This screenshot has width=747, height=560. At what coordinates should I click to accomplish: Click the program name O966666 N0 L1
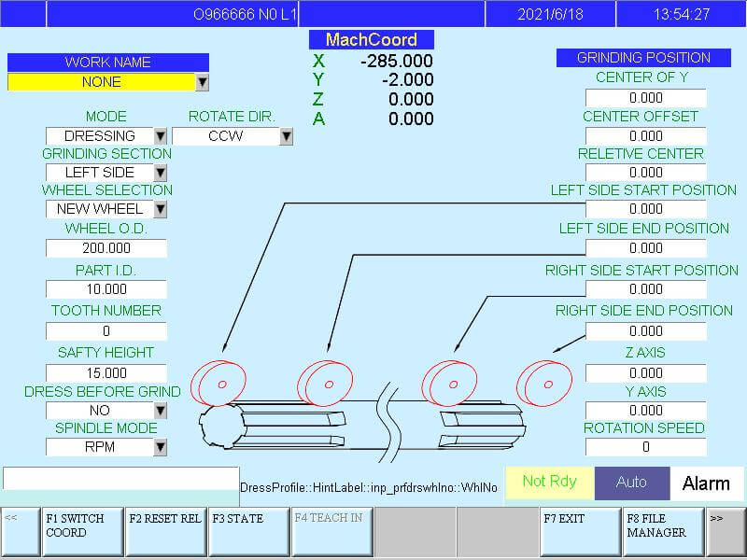245,14
